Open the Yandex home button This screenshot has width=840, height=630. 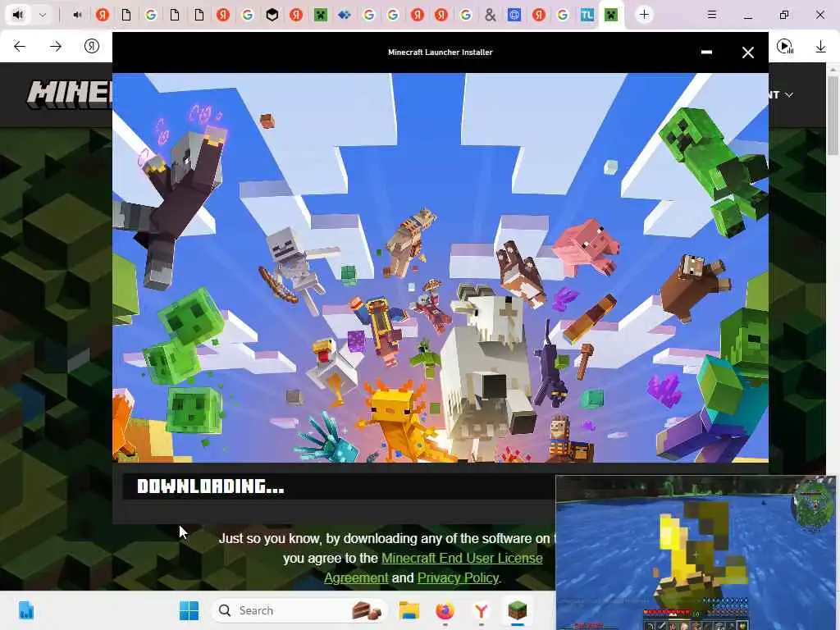tap(92, 47)
